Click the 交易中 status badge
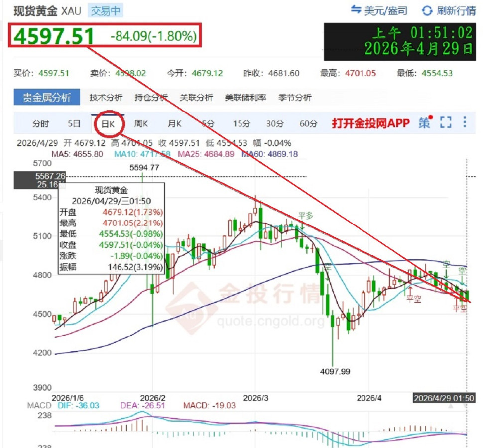This screenshot has width=483, height=448. pos(107,11)
